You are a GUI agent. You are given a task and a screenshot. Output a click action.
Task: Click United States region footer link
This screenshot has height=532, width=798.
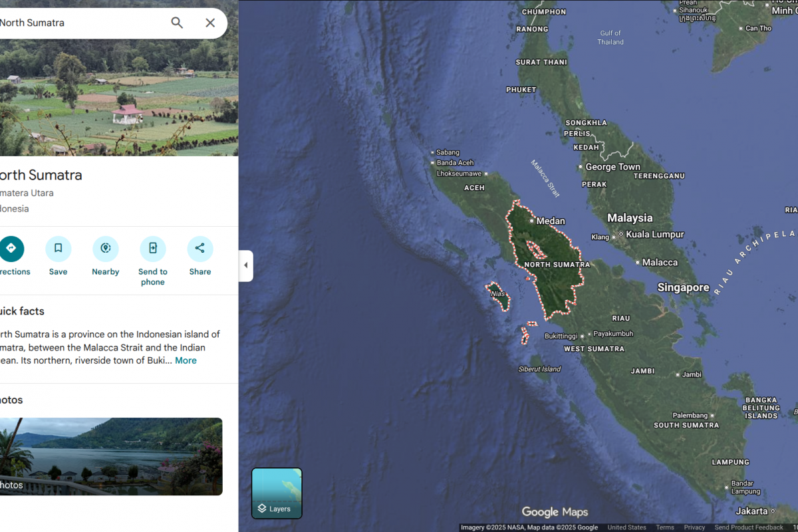(626, 527)
